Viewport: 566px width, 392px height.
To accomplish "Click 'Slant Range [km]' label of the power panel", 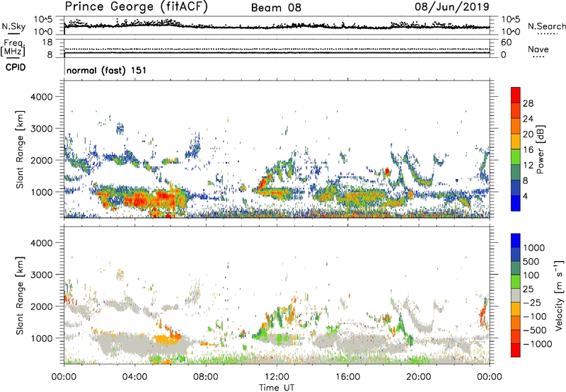I will tap(20, 149).
